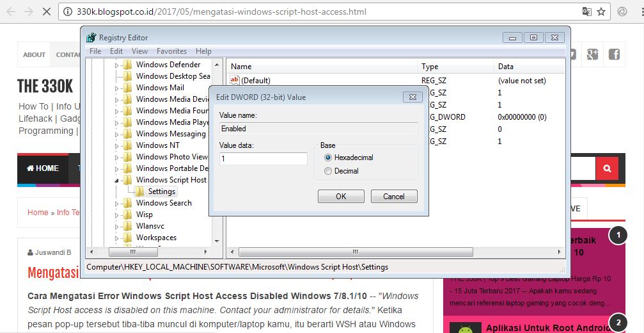Select the Windows Messaging tree item
This screenshot has width=644, height=333.
[x=171, y=134]
